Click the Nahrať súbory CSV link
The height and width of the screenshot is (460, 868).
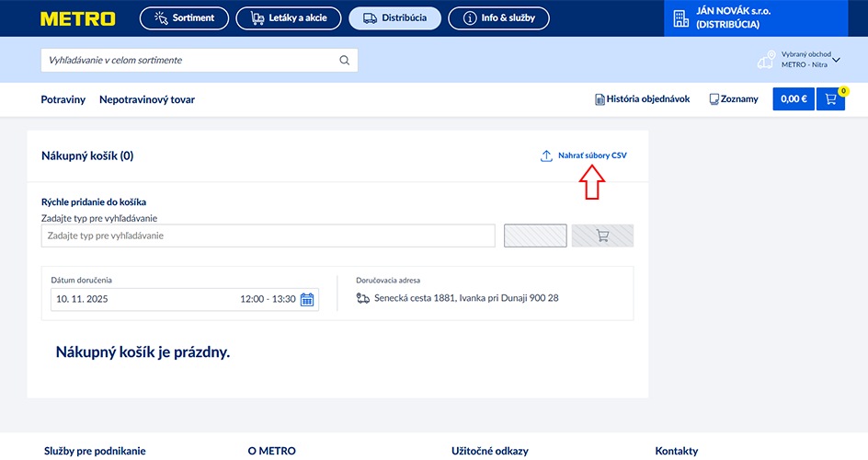tap(592, 156)
